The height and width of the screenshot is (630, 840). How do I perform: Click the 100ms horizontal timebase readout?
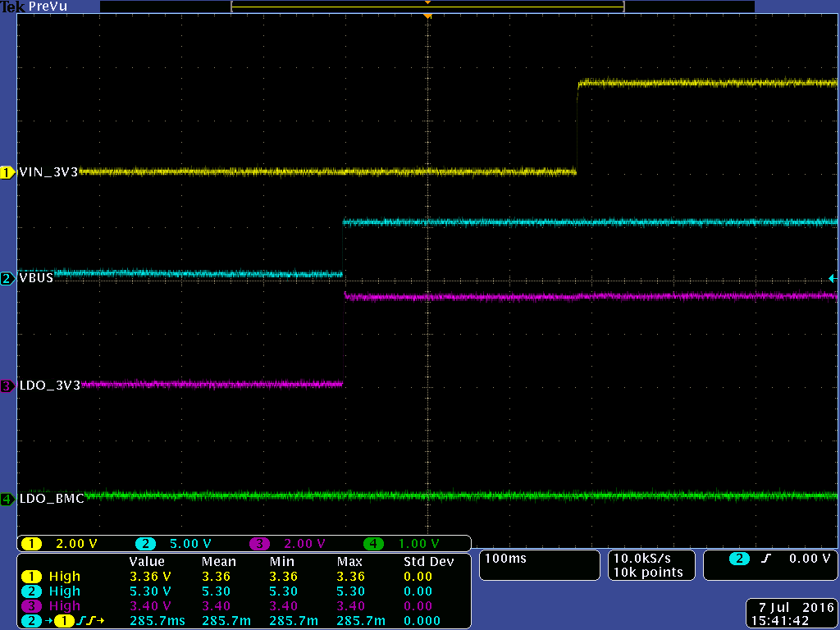coord(505,559)
